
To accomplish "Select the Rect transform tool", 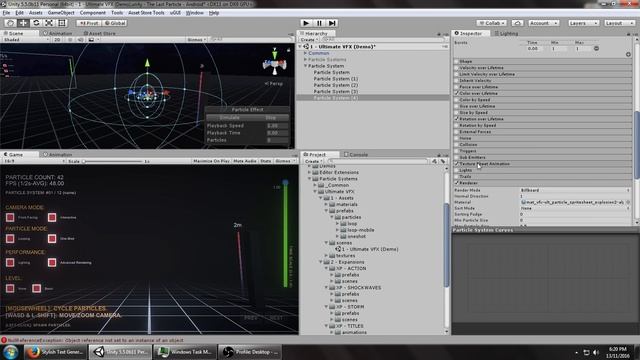I will click(x=62, y=23).
